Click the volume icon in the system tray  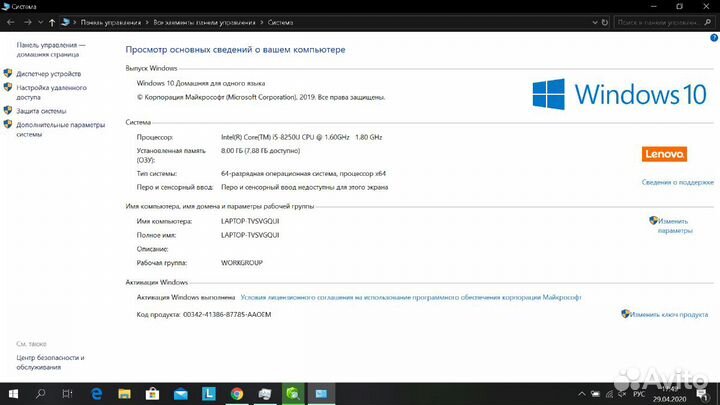(622, 394)
